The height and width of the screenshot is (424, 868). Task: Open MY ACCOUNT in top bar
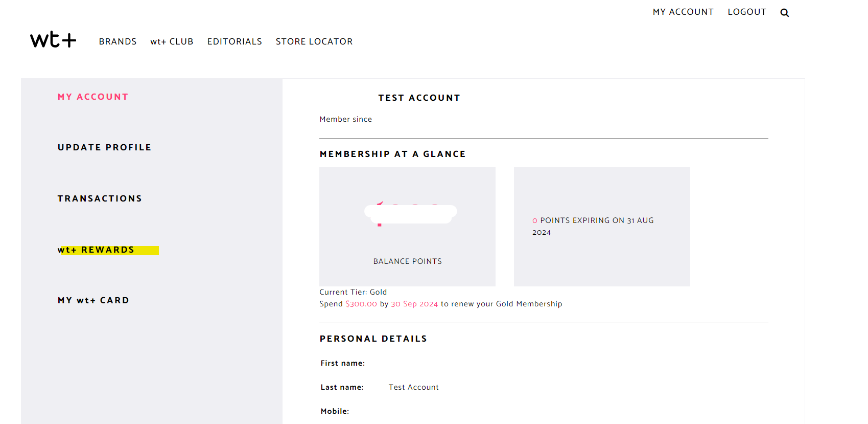click(x=683, y=12)
